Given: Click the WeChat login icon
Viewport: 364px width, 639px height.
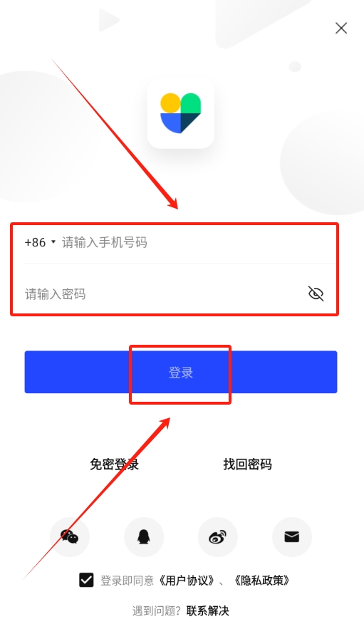Looking at the screenshot, I should point(70,536).
